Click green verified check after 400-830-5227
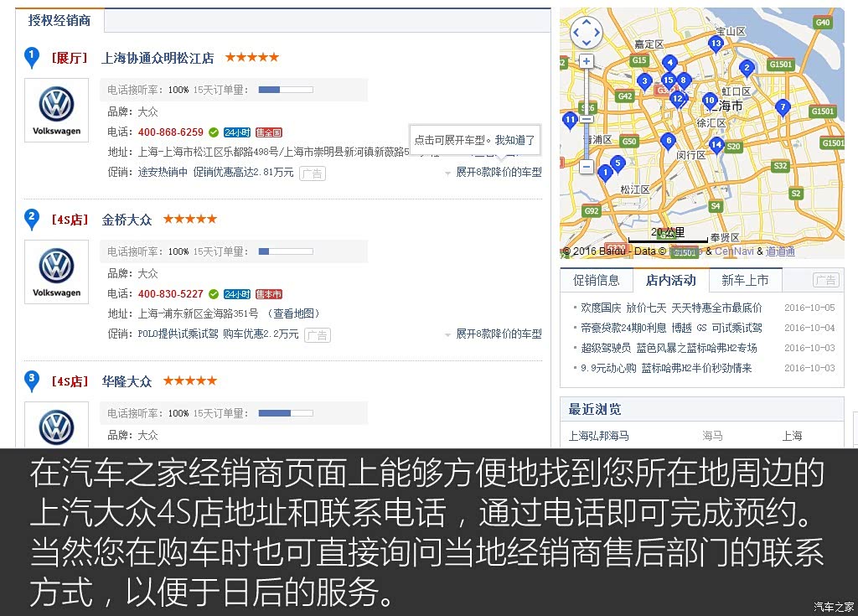 214,294
